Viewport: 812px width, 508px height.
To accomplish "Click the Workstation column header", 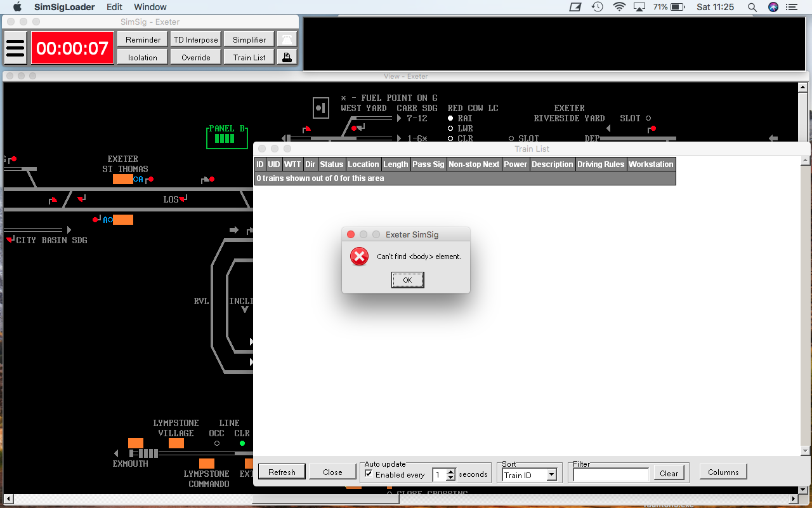I will pyautogui.click(x=651, y=164).
